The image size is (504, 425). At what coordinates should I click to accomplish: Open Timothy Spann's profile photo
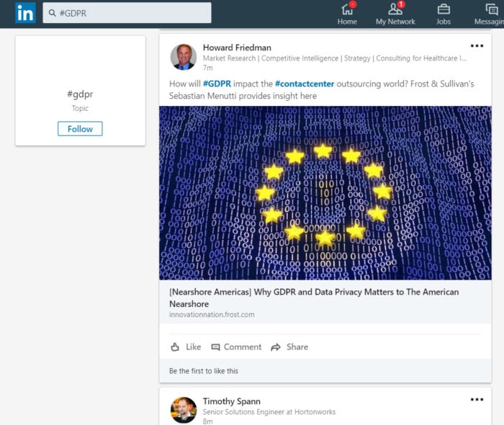(183, 410)
